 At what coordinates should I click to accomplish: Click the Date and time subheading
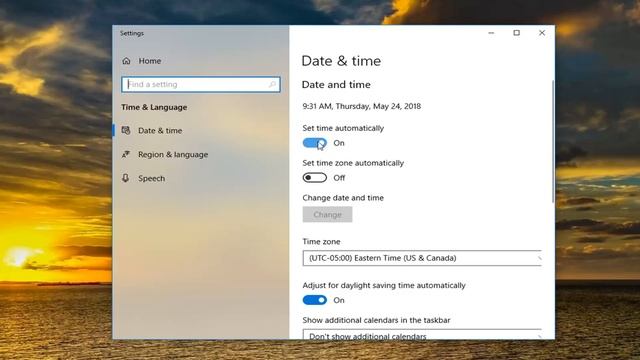click(336, 84)
